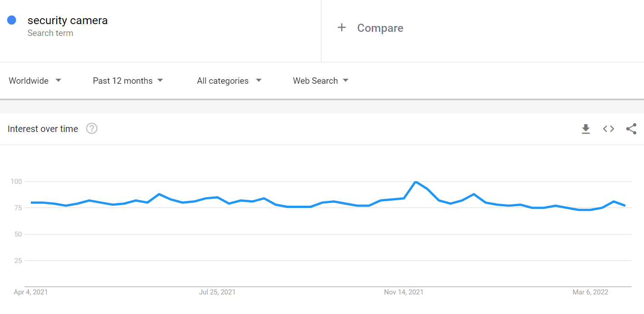Share the interest over time chart
The image size is (644, 314).
(x=631, y=129)
